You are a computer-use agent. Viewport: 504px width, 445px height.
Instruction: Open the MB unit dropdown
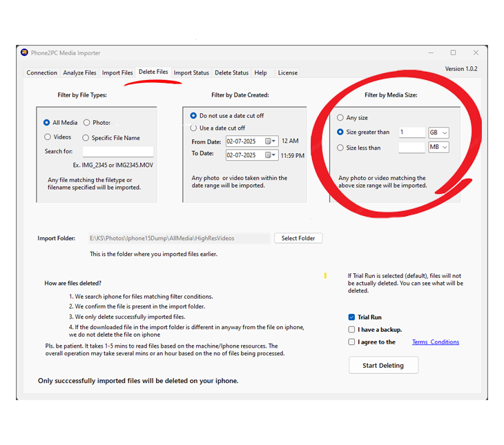coord(438,147)
